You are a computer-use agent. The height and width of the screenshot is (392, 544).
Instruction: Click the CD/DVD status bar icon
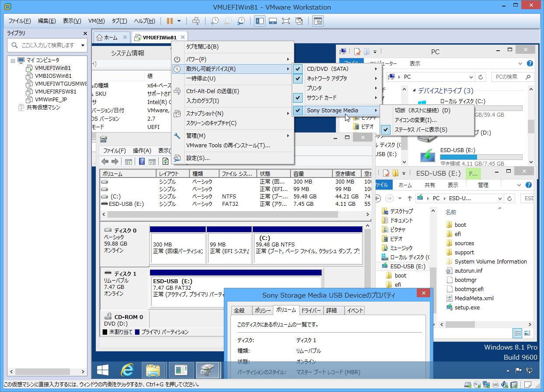click(x=477, y=385)
